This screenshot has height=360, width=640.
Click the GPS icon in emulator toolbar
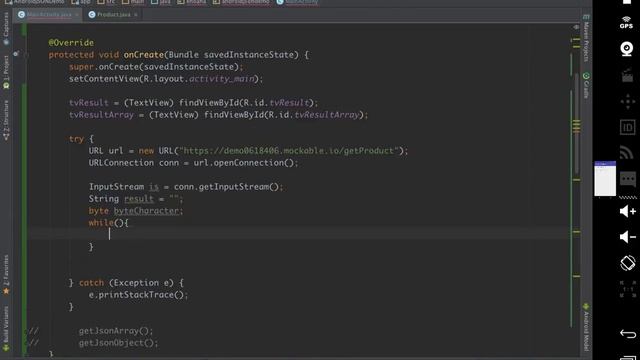[627, 22]
